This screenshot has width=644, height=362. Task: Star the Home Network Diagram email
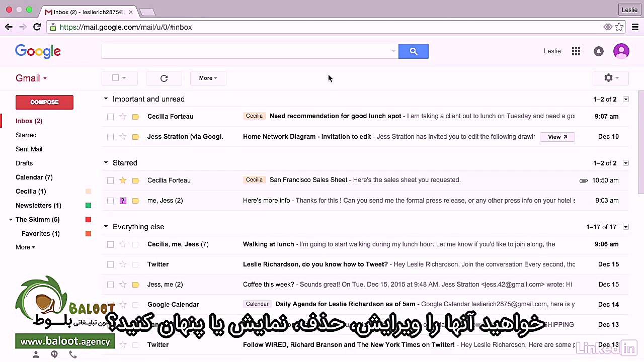tap(123, 137)
